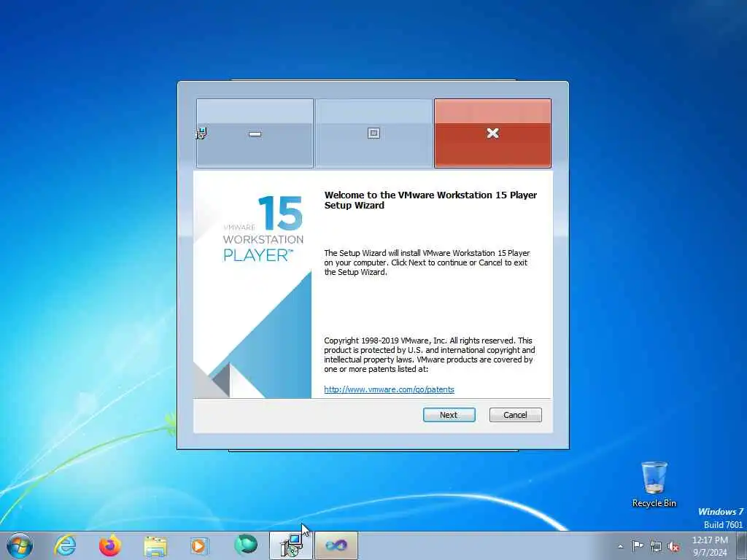747x560 pixels.
Task: Launch Internet Explorer from the taskbar
Action: point(65,545)
